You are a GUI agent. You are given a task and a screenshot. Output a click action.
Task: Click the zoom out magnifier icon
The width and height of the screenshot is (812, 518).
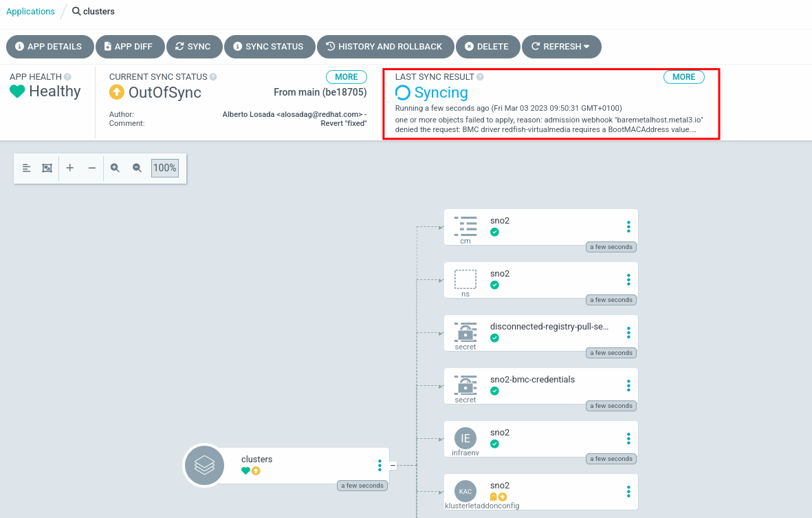pyautogui.click(x=137, y=168)
